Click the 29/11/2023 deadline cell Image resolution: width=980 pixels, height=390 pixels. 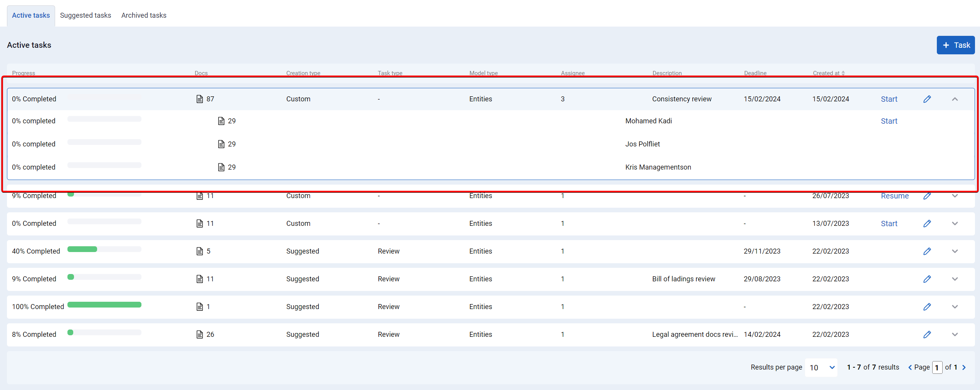click(762, 251)
